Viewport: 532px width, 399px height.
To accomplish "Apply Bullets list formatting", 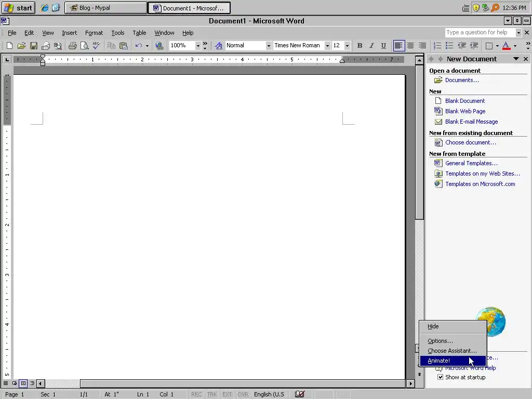I will pyautogui.click(x=449, y=46).
